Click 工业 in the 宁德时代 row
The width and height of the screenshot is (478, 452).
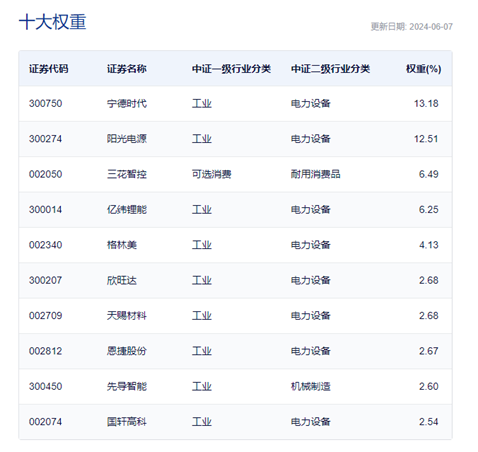202,103
